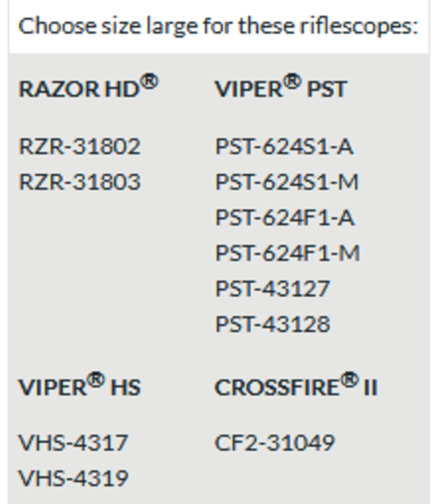Select model RZR-31802
The width and height of the screenshot is (437, 504).
[x=79, y=146]
